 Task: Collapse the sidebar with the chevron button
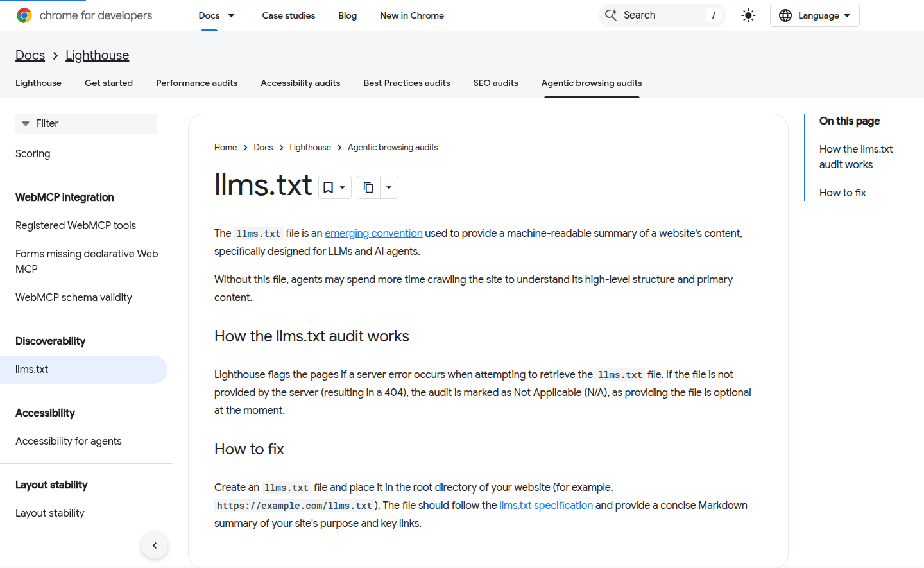click(155, 546)
